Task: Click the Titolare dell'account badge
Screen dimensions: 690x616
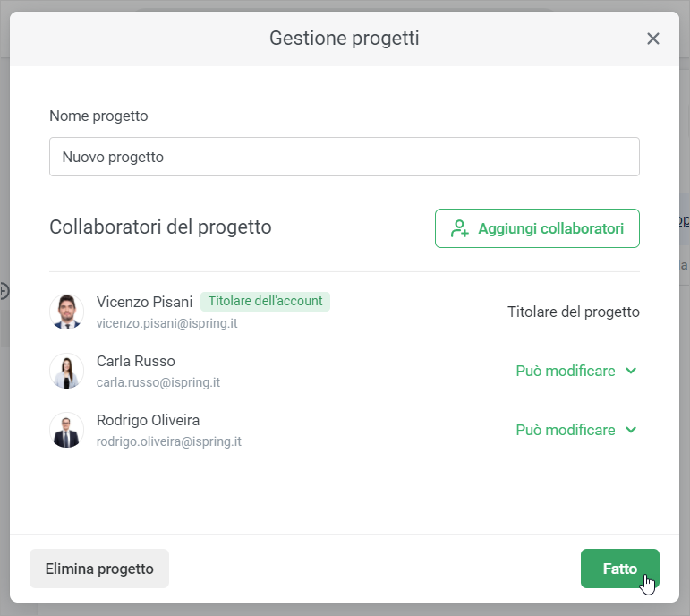Action: tap(265, 301)
